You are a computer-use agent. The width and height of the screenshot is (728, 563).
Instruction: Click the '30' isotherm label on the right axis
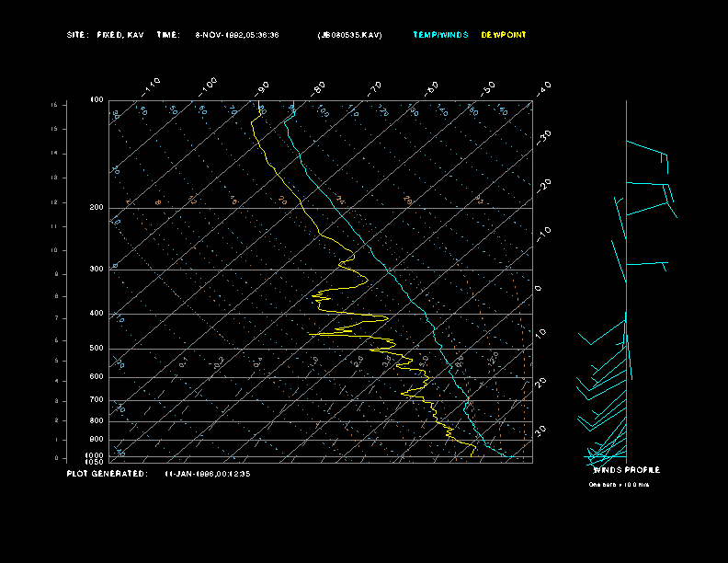(540, 431)
